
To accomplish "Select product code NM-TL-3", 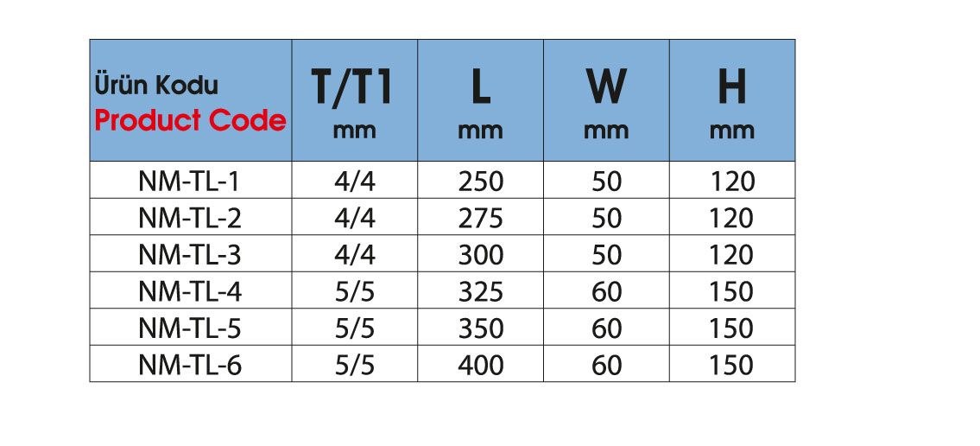I will (x=190, y=255).
